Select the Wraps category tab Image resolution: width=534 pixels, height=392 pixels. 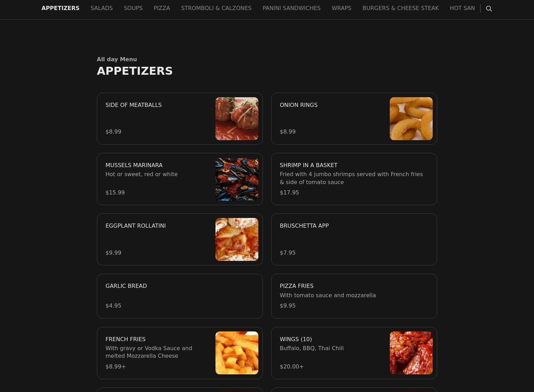click(341, 8)
